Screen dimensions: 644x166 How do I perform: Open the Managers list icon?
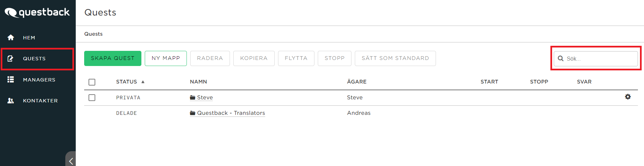pyautogui.click(x=11, y=79)
